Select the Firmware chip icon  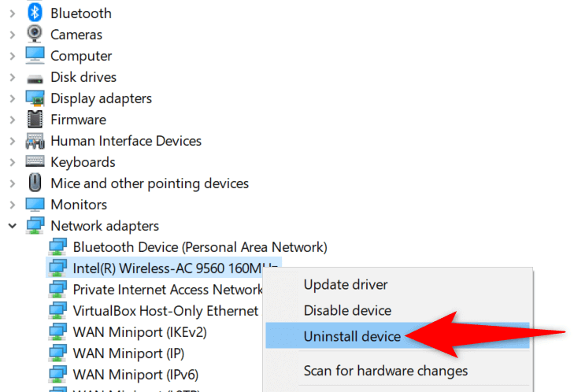[35, 120]
